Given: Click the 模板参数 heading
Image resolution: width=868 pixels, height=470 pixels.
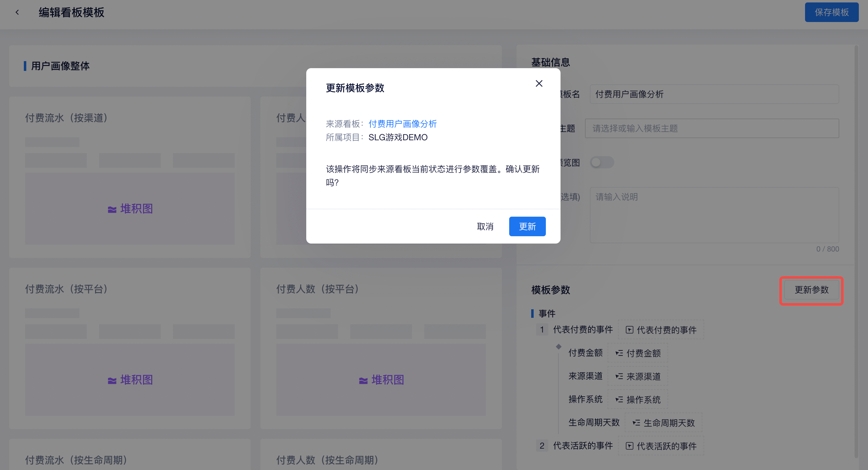Looking at the screenshot, I should [x=550, y=290].
